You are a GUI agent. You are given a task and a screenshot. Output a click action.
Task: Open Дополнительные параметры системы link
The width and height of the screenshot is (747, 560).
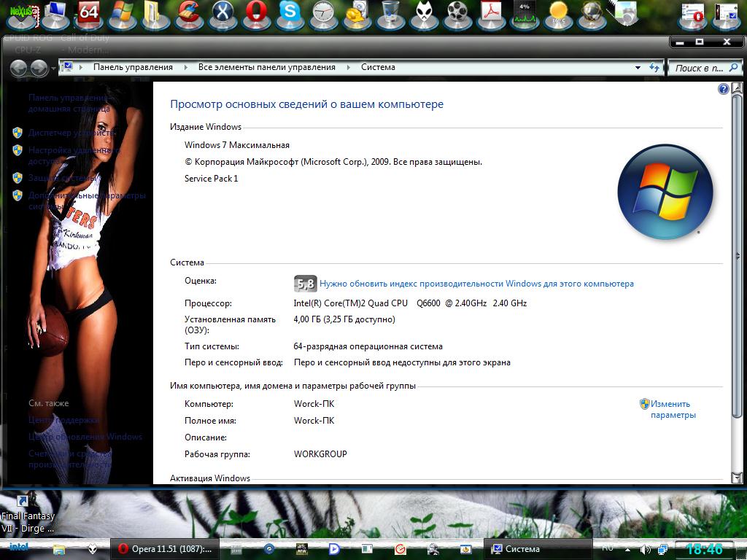coord(87,201)
